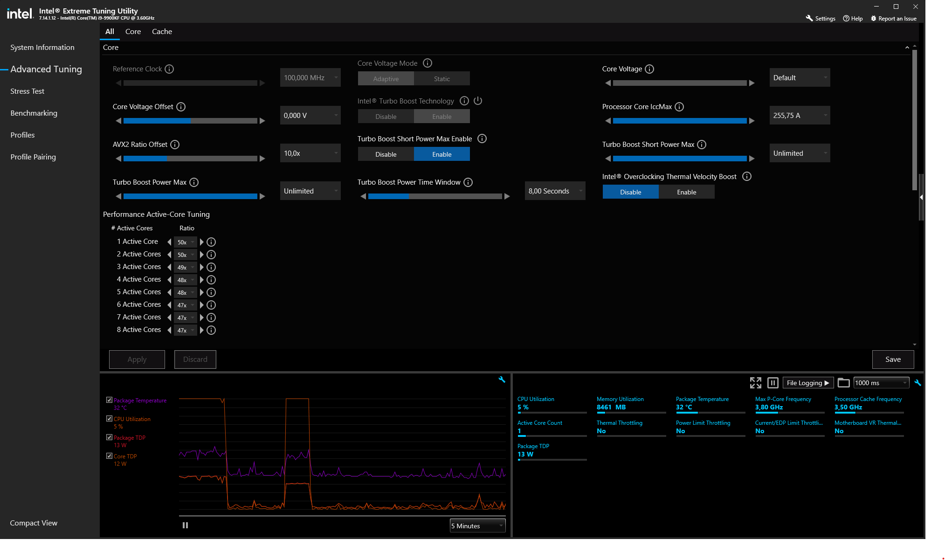
Task: Open monitor panel settings wrench icon
Action: (917, 383)
